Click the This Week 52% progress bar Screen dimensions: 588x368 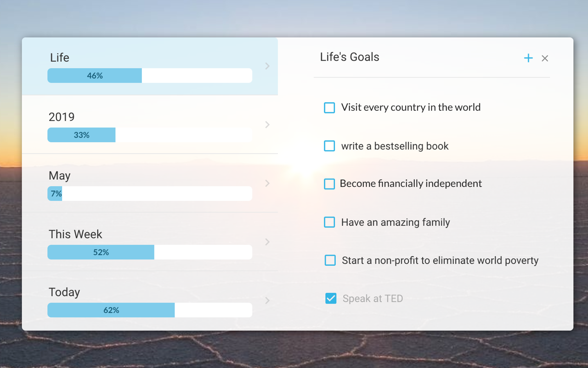pos(150,252)
